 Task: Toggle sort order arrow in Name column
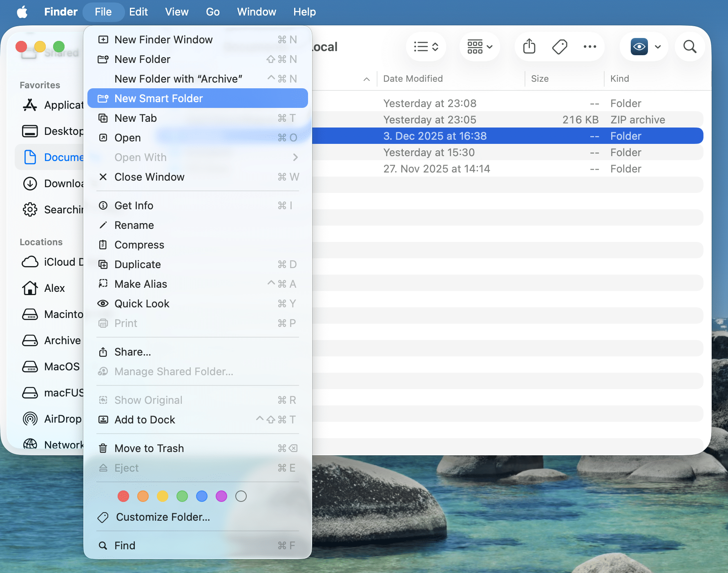coord(366,79)
